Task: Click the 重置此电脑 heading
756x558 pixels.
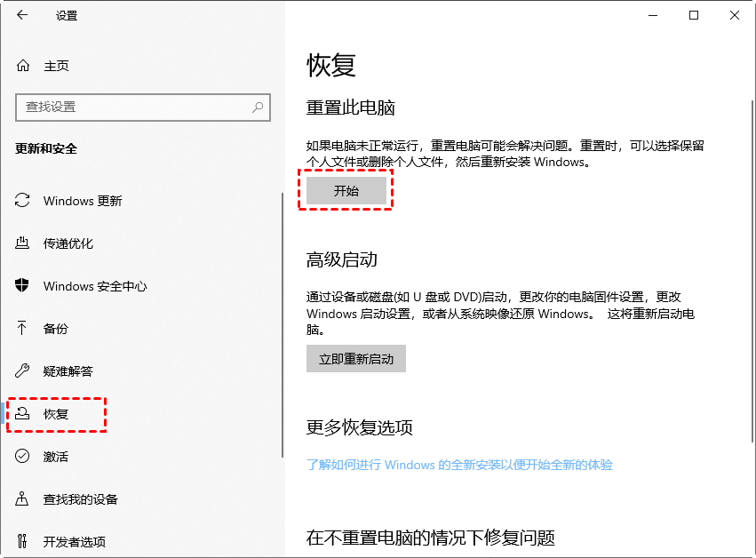Action: [x=351, y=108]
